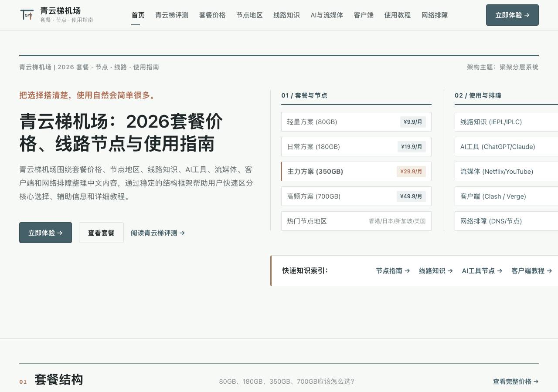The image size is (558, 392).
Task: Click the 架构主题：梁架分层系统 label
Action: (x=503, y=67)
